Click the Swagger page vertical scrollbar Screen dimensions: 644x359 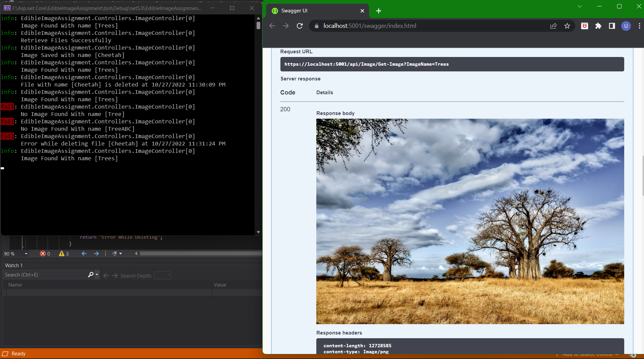click(643, 176)
